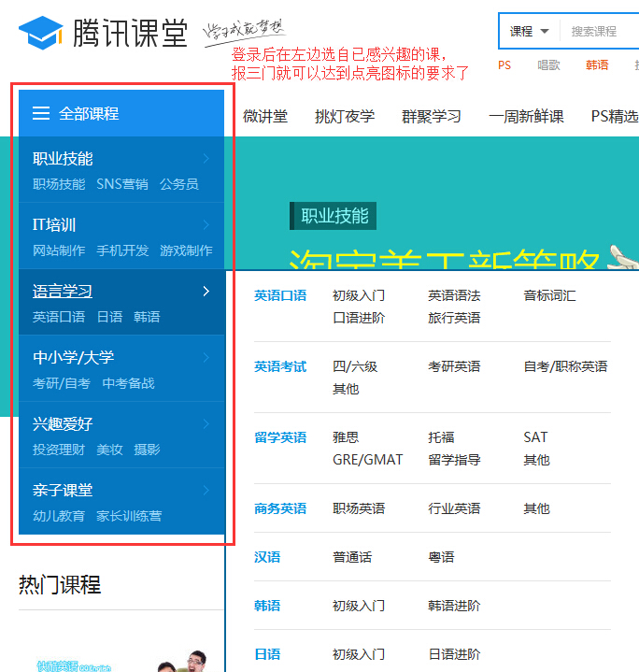Open 雅思 under 留学英语
639x672 pixels.
345,437
